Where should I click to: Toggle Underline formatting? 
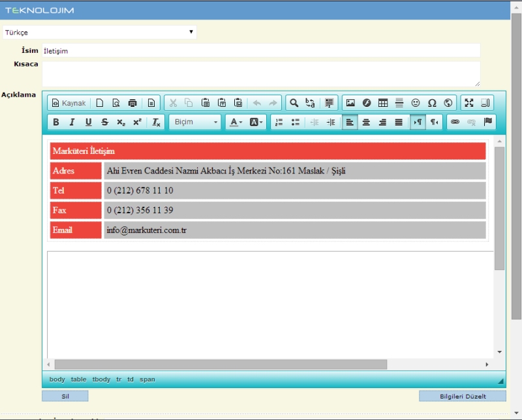(88, 122)
